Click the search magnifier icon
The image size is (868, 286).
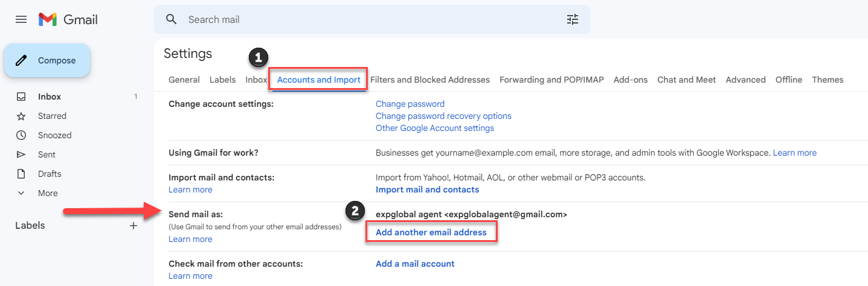click(x=172, y=19)
